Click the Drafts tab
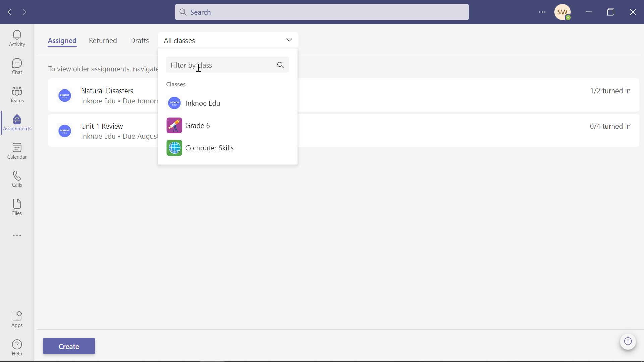This screenshot has height=362, width=644. (139, 40)
